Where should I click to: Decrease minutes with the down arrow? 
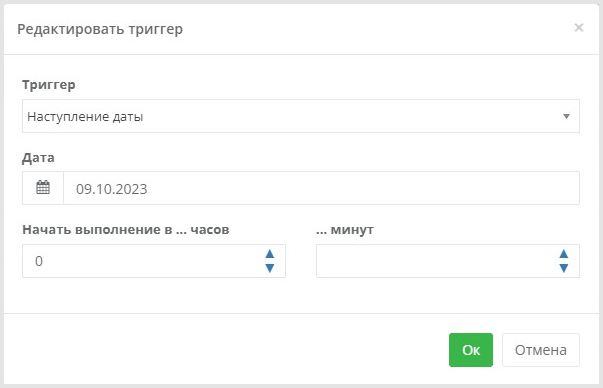563,268
